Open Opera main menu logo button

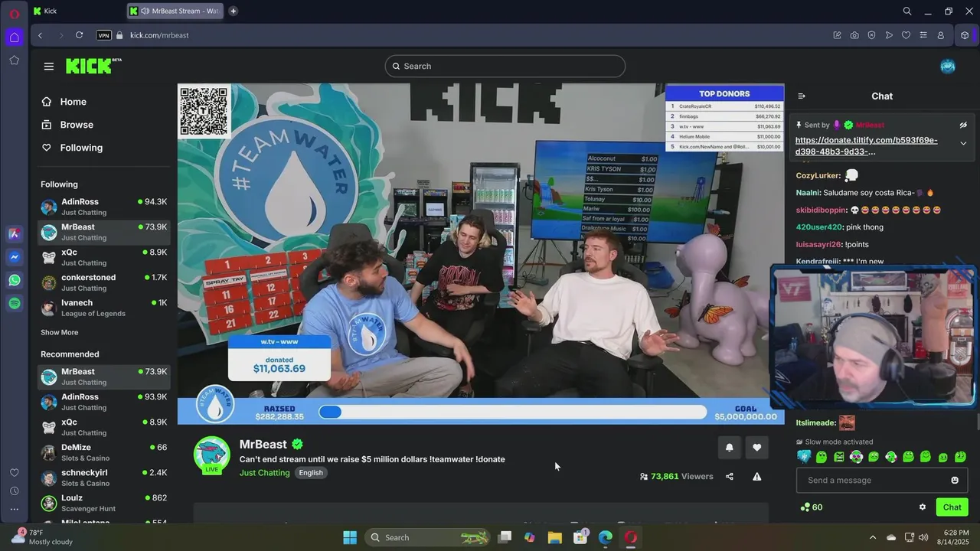coord(14,13)
